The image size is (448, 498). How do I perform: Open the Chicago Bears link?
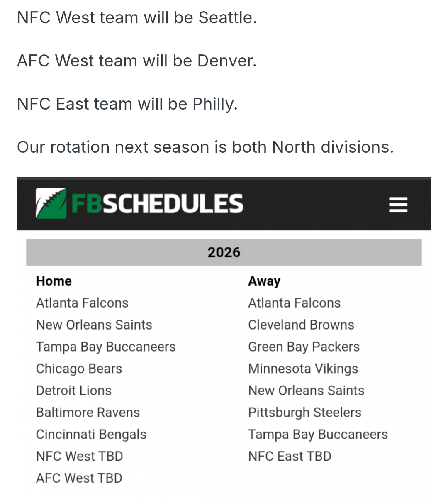coord(79,369)
